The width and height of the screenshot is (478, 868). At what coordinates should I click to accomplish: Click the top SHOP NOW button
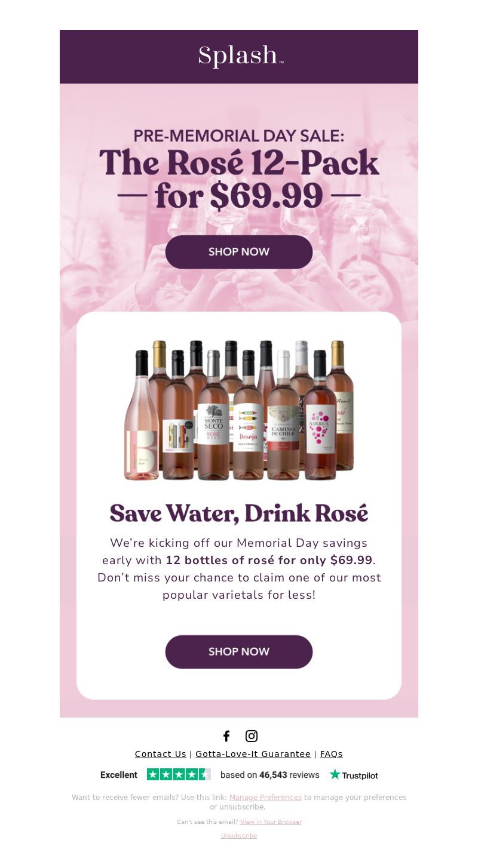pyautogui.click(x=239, y=252)
